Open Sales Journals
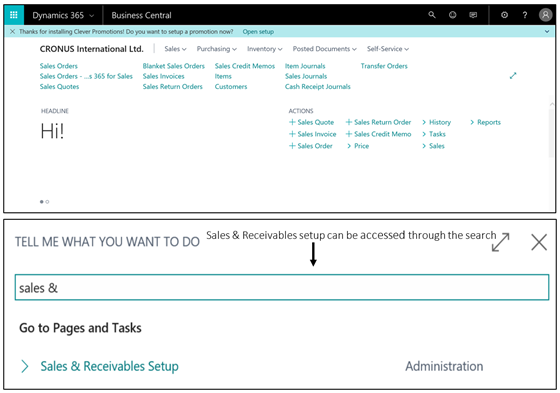Image resolution: width=560 pixels, height=393 pixels. (x=306, y=76)
